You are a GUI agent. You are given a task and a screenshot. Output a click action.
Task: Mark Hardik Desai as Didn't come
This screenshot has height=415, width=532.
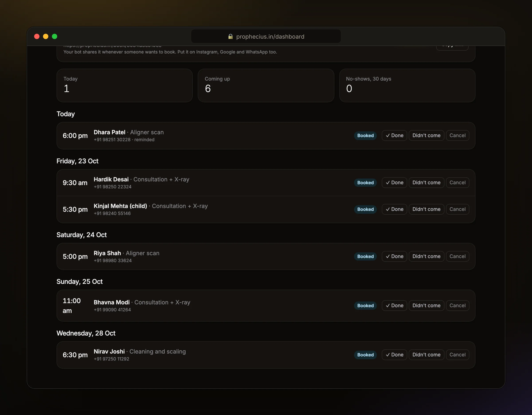426,183
